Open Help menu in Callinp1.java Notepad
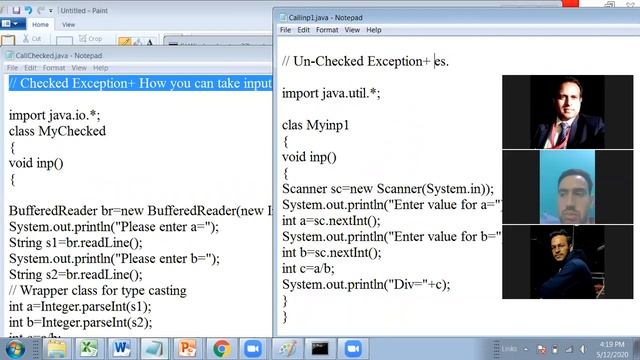This screenshot has height=360, width=640. [x=373, y=30]
